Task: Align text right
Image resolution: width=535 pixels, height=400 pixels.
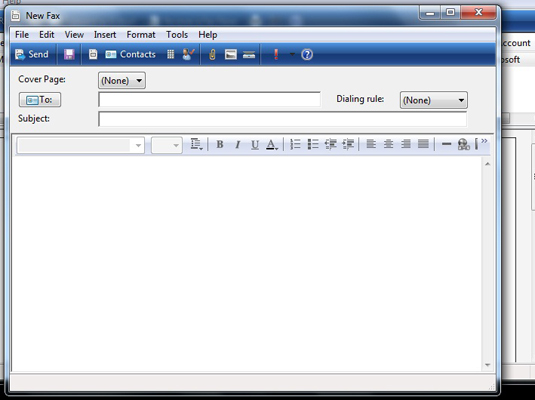Action: tap(406, 144)
